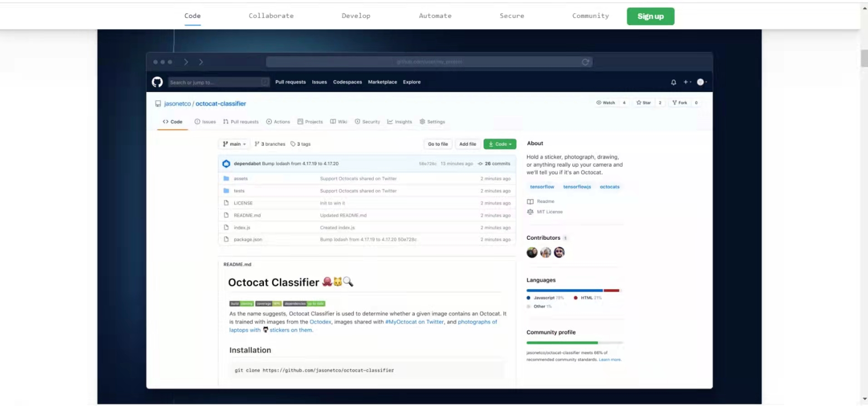This screenshot has height=406, width=868.
Task: Click the index.js file icon
Action: click(226, 227)
